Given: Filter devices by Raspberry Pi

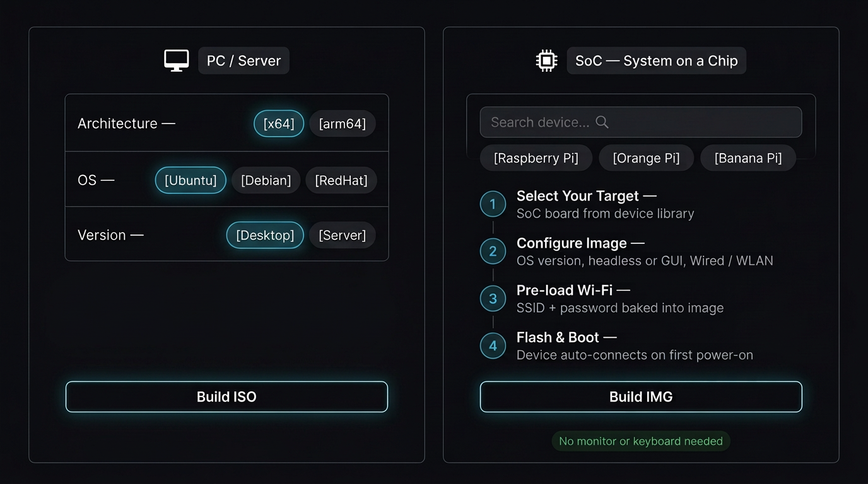Looking at the screenshot, I should tap(536, 158).
